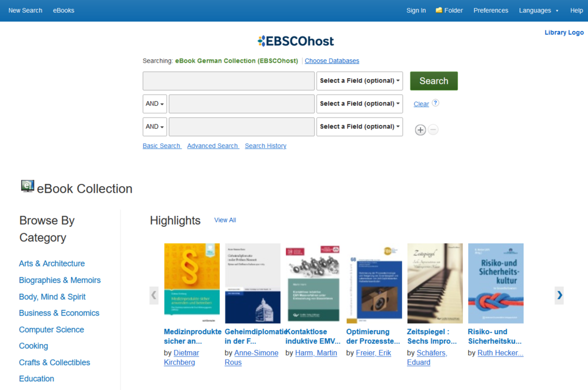The width and height of the screenshot is (588, 390).
Task: Open third row Select a Field dropdown
Action: pos(359,127)
